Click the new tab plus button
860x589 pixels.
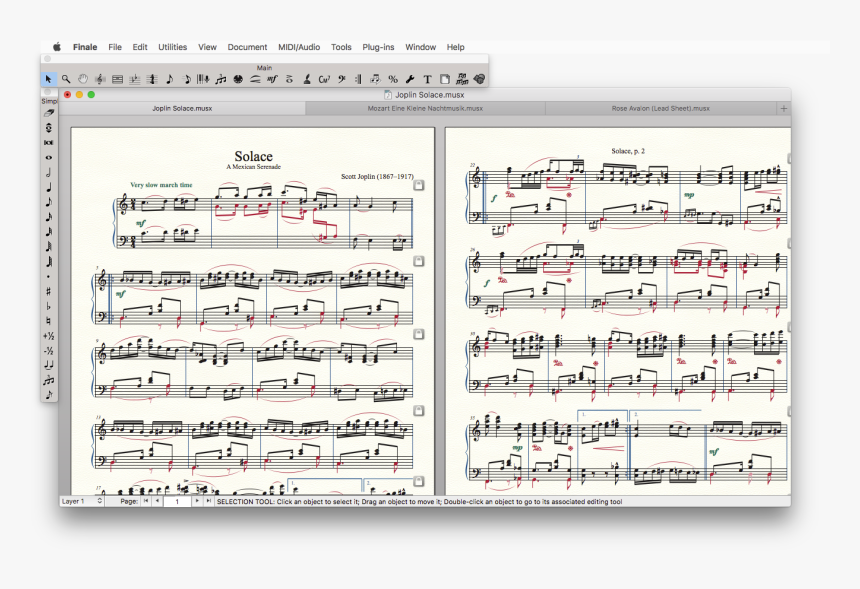point(783,108)
